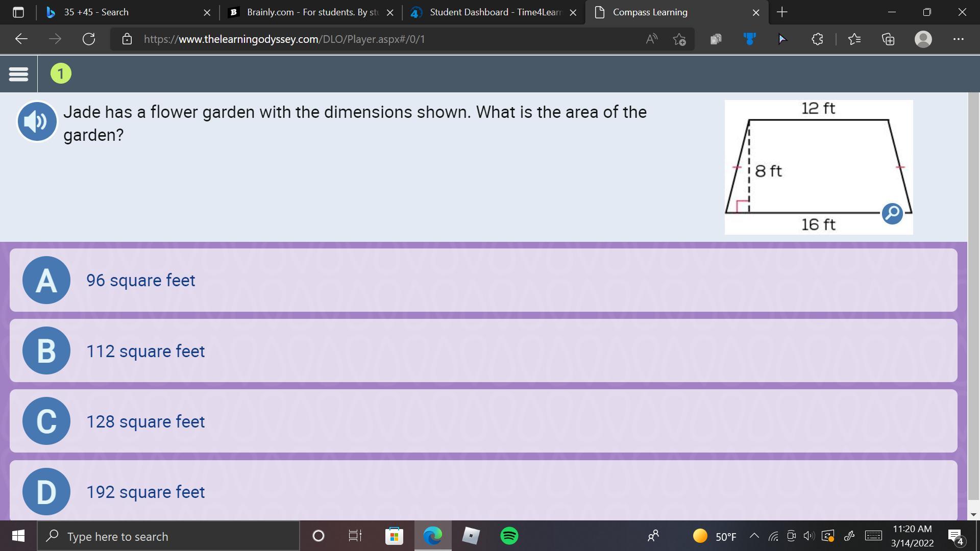Click the page scrollbar down arrow

click(973, 514)
